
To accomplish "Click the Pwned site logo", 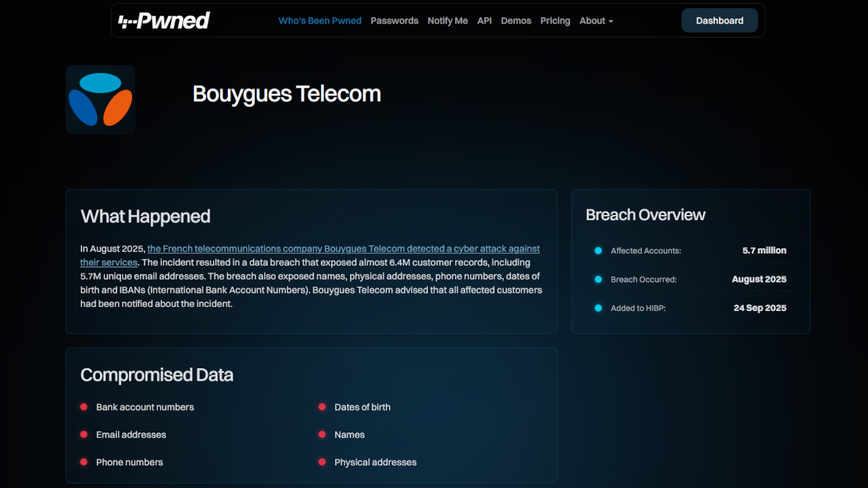I will point(164,21).
